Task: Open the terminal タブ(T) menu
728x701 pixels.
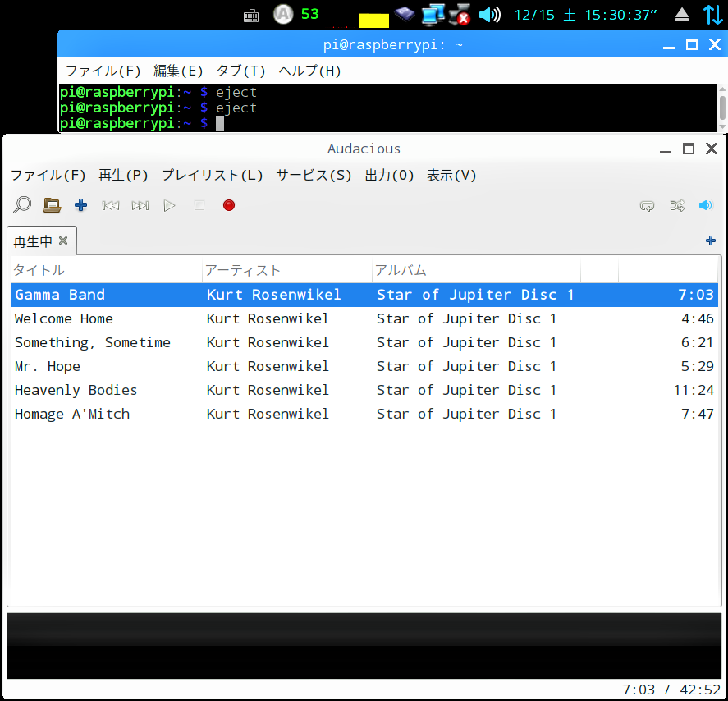Action: [241, 71]
